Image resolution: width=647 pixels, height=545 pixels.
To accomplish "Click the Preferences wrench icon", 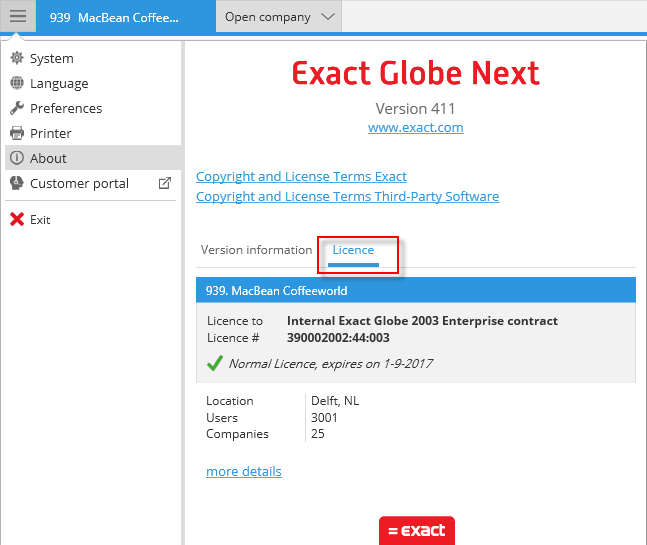I will click(x=17, y=108).
